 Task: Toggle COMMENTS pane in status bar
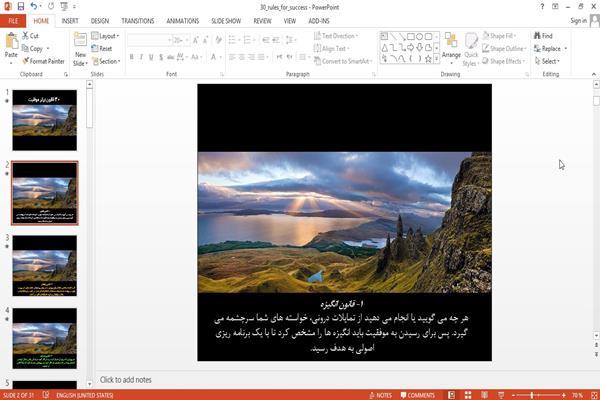pos(417,395)
